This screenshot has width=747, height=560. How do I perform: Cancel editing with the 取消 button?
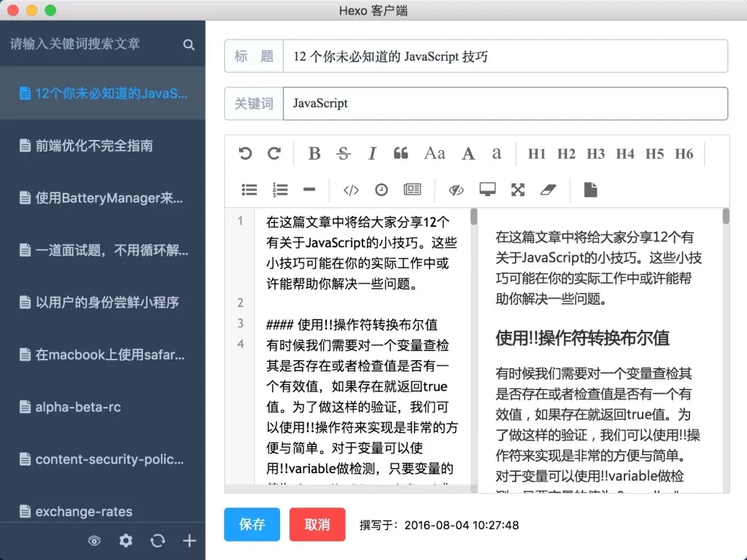pos(317,524)
